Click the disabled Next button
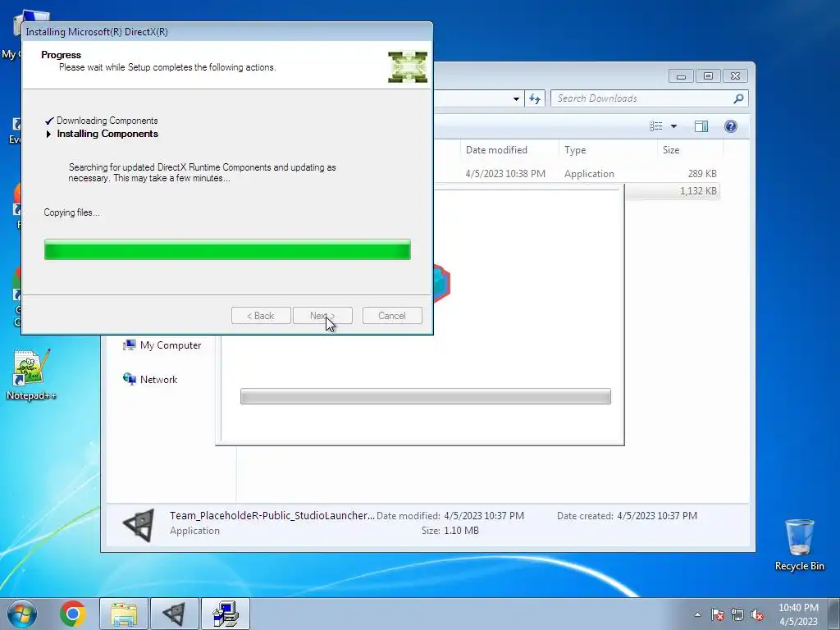This screenshot has height=630, width=840. [322, 316]
